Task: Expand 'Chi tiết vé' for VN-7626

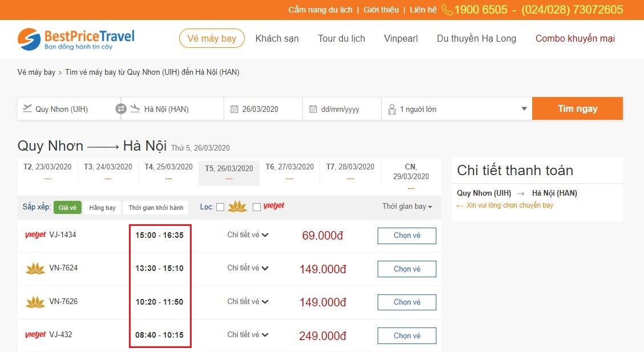Action: 248,301
